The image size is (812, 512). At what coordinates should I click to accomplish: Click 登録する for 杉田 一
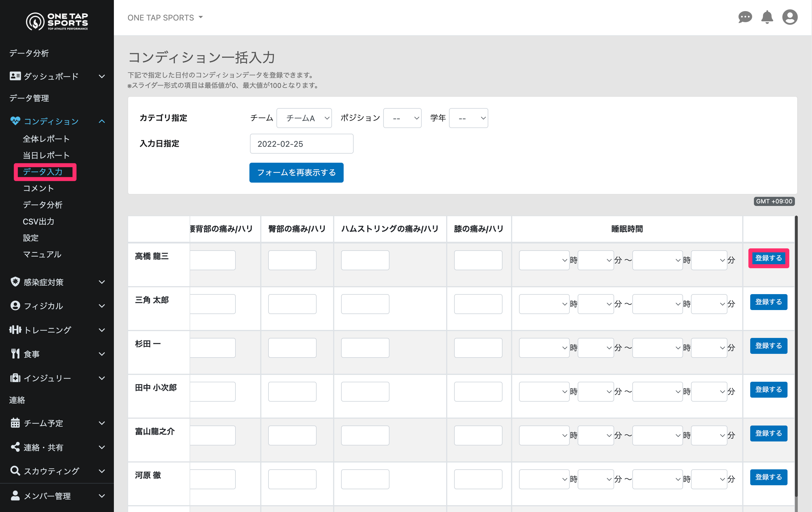point(768,346)
